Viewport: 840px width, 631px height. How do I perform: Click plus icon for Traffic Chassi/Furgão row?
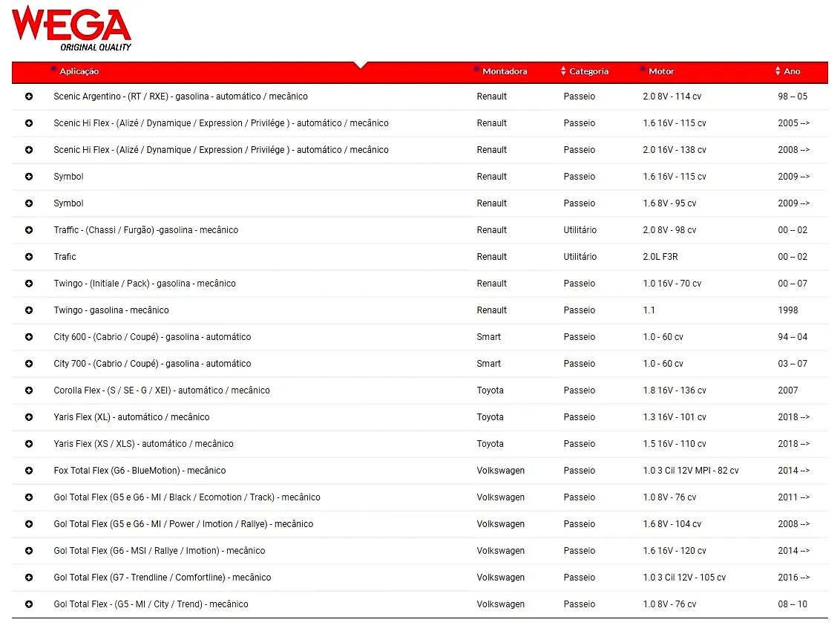click(29, 230)
